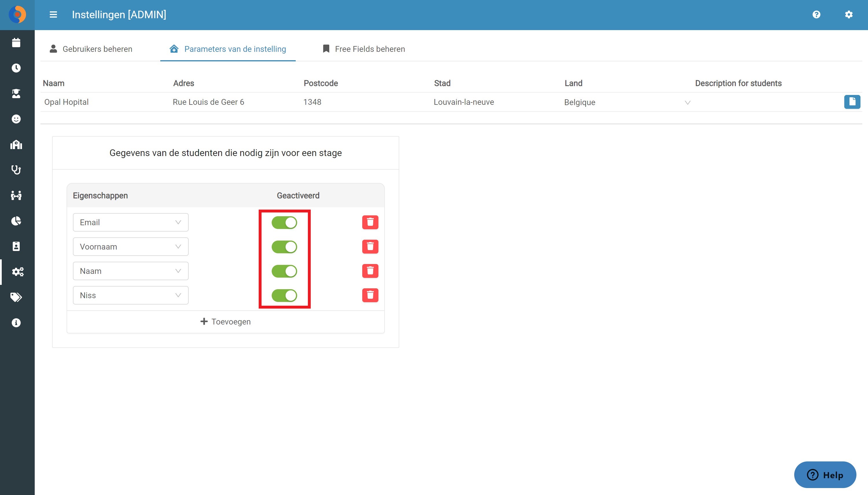Viewport: 868px width, 495px height.
Task: Click the Gegevens van de studenten heading
Action: (226, 153)
